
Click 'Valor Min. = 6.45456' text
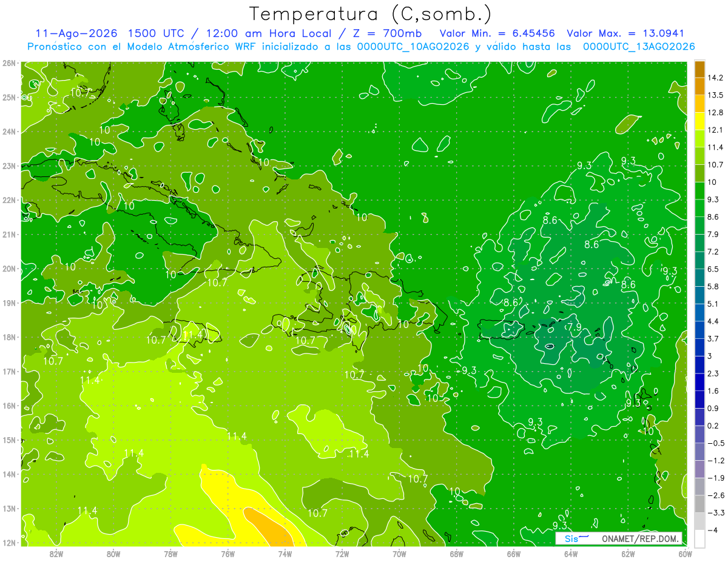pyautogui.click(x=497, y=33)
